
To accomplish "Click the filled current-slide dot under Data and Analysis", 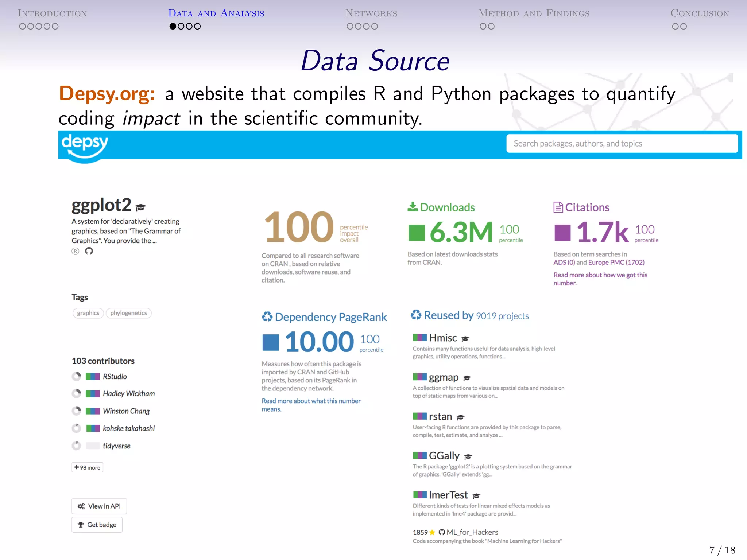I will 173,26.
